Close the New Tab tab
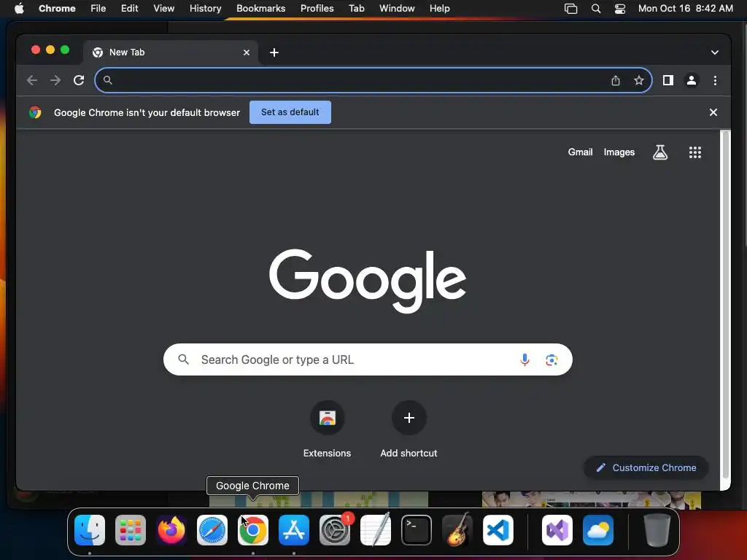The width and height of the screenshot is (747, 560). coord(247,52)
